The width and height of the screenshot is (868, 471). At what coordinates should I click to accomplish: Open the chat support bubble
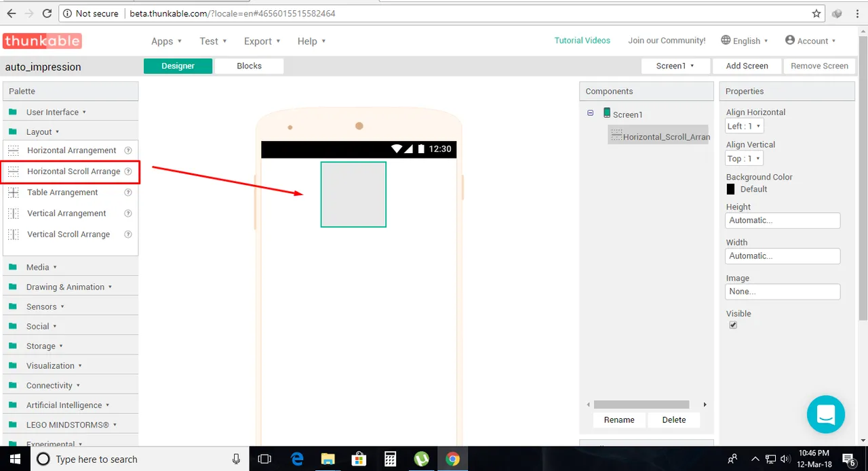point(826,413)
